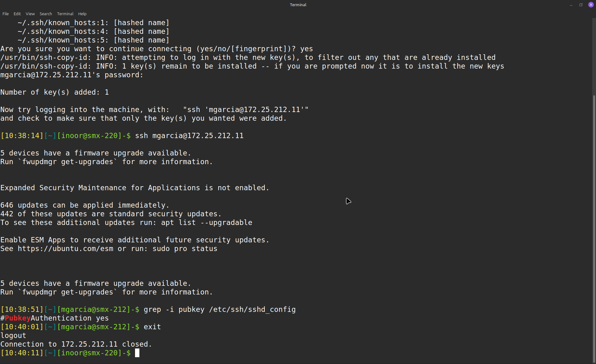The width and height of the screenshot is (596, 364).
Task: Close the Terminal window
Action: click(591, 5)
